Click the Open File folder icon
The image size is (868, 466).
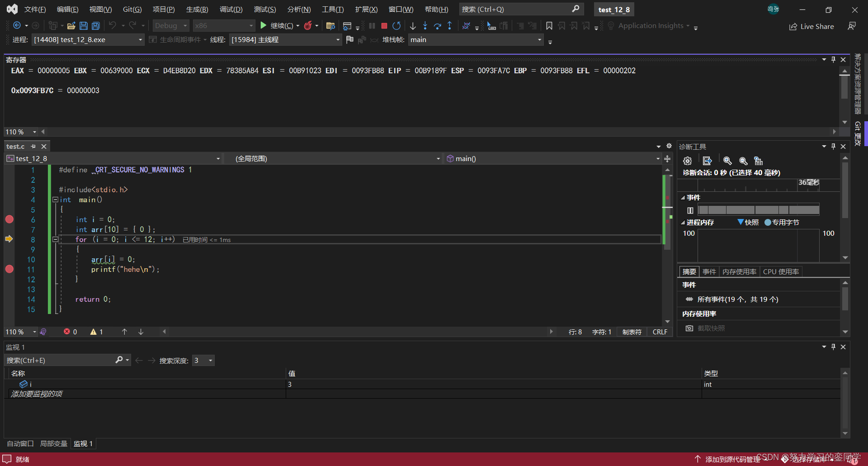click(x=71, y=26)
